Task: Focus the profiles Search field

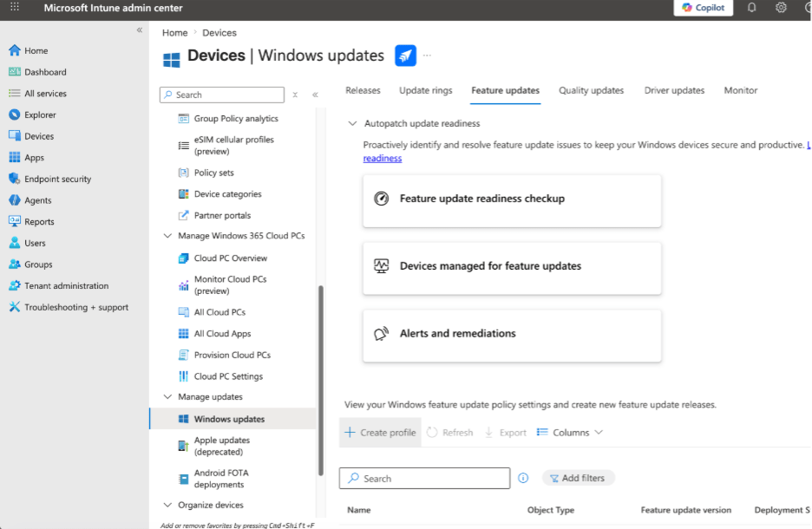Action: (x=424, y=479)
